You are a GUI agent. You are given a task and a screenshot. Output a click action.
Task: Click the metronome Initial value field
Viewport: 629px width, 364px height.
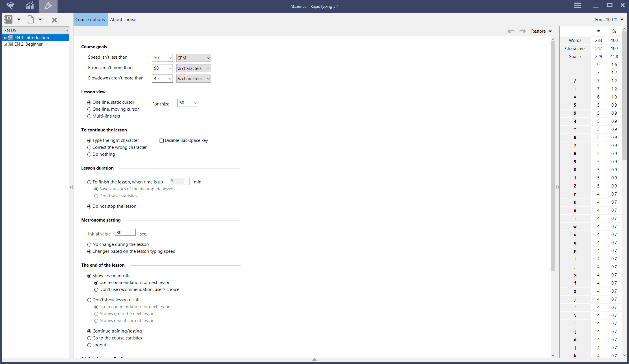coord(125,233)
